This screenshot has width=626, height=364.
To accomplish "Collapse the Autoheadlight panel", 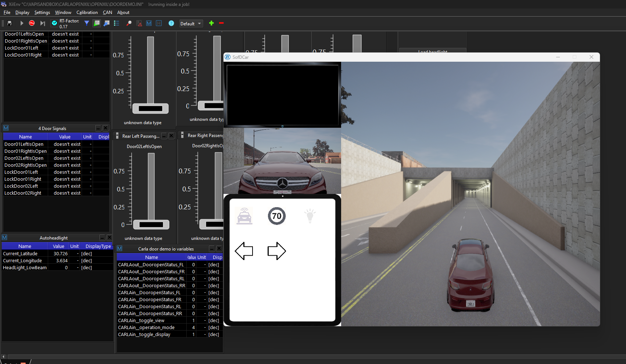I will 102,237.
